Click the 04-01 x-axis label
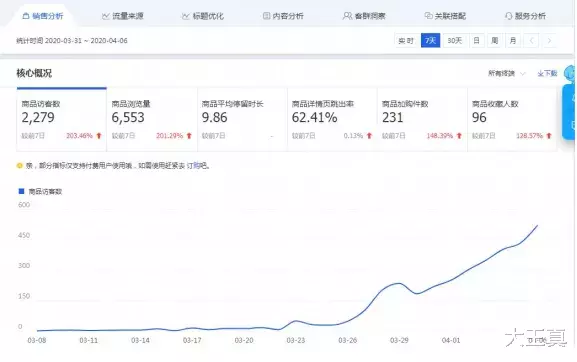The image size is (577, 362). tap(451, 340)
